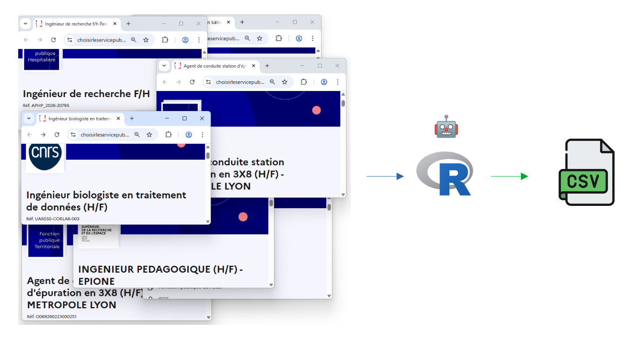
Task: Click the CNRS logo on the job page
Action: point(44,155)
